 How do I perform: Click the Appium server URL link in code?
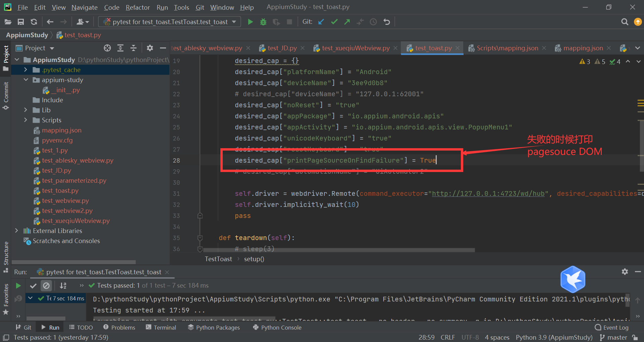coord(488,193)
